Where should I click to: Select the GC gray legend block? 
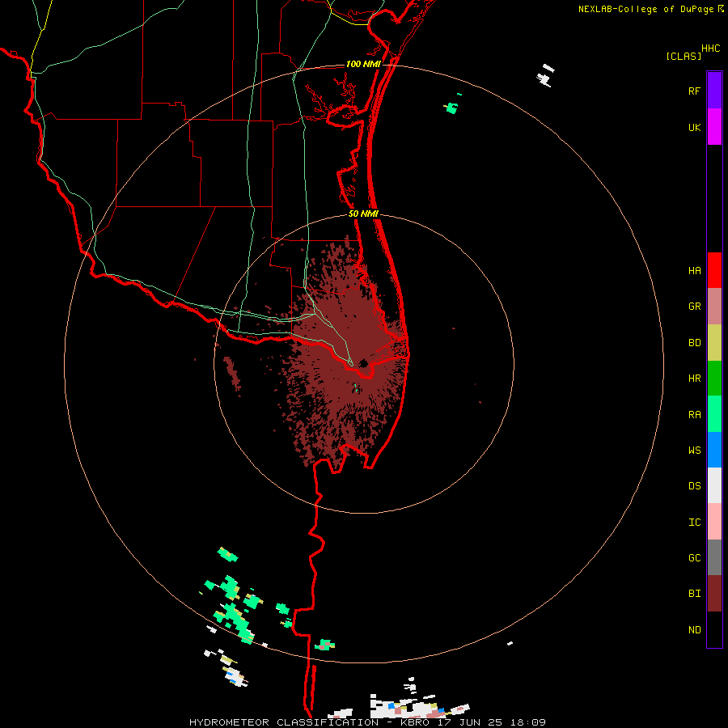[714, 557]
